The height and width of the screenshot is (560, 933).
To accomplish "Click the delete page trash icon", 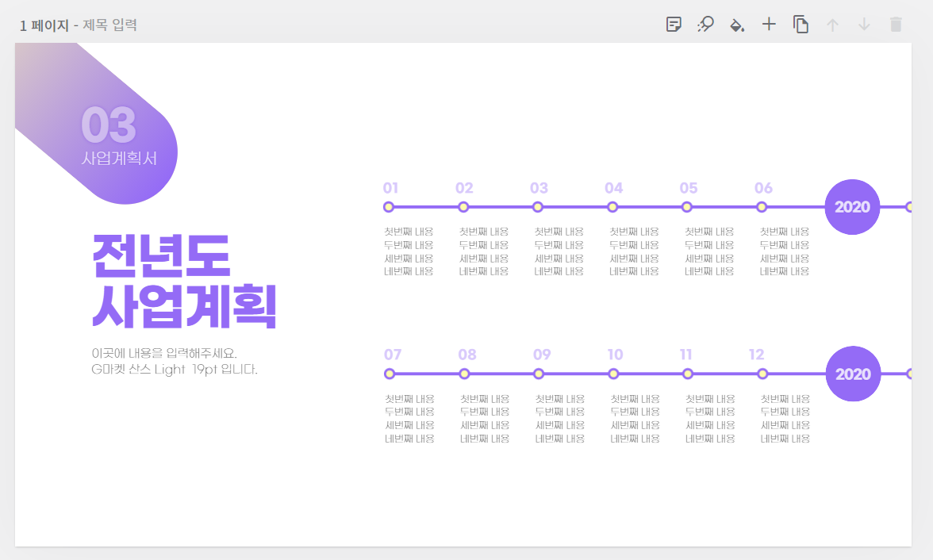I will (896, 25).
